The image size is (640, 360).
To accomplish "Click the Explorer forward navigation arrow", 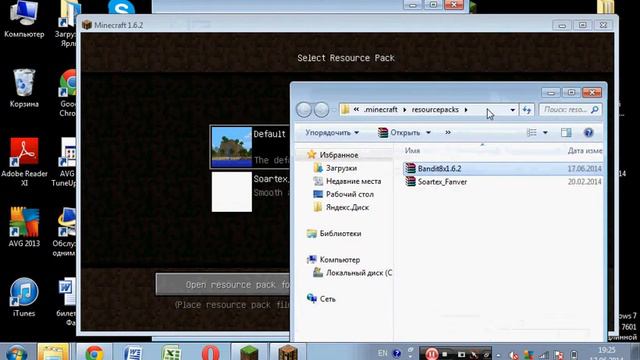I will [x=321, y=109].
